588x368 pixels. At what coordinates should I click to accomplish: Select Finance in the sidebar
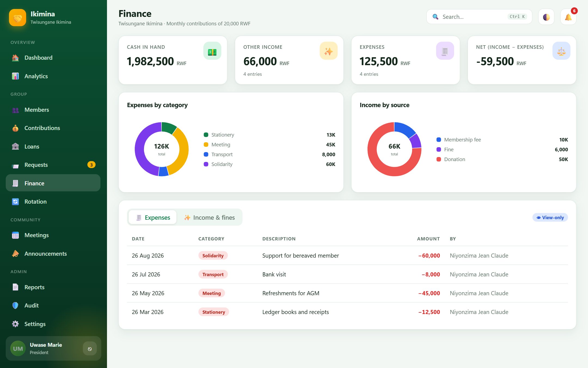pos(53,183)
